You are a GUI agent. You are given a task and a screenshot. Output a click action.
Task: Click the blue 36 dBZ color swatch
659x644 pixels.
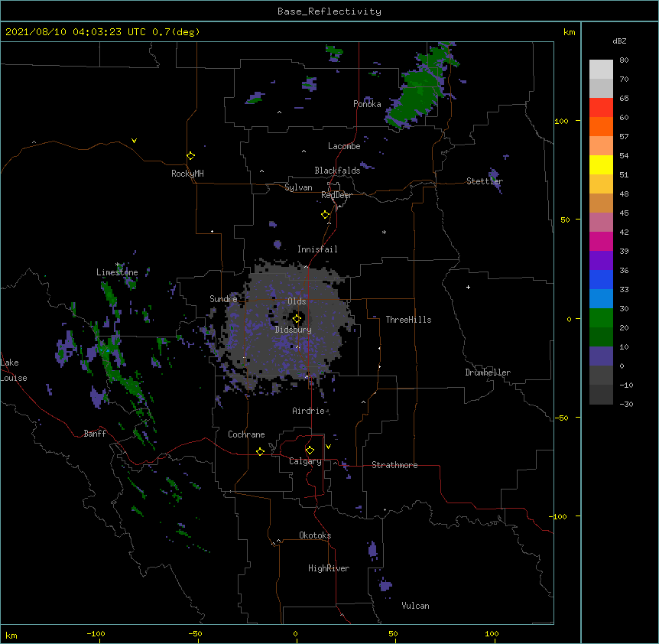tap(601, 279)
